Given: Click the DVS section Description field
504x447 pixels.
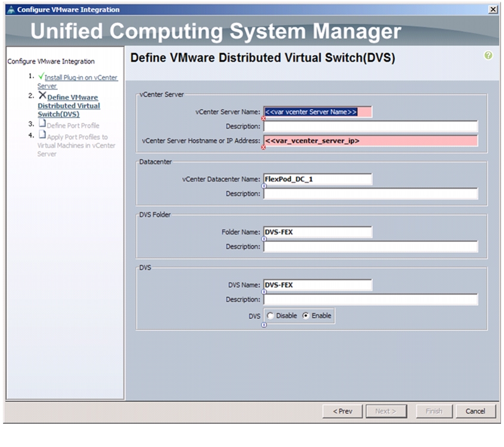Looking at the screenshot, I should pyautogui.click(x=371, y=300).
